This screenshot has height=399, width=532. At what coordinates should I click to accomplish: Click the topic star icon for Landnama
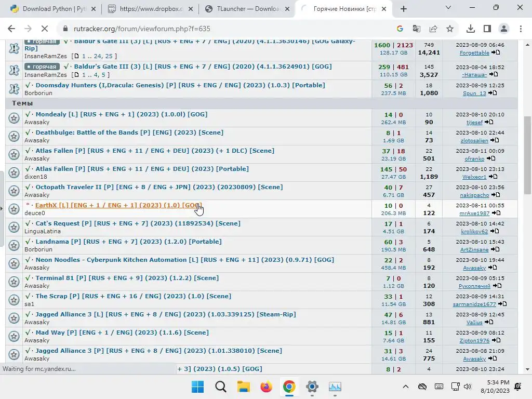(14, 245)
